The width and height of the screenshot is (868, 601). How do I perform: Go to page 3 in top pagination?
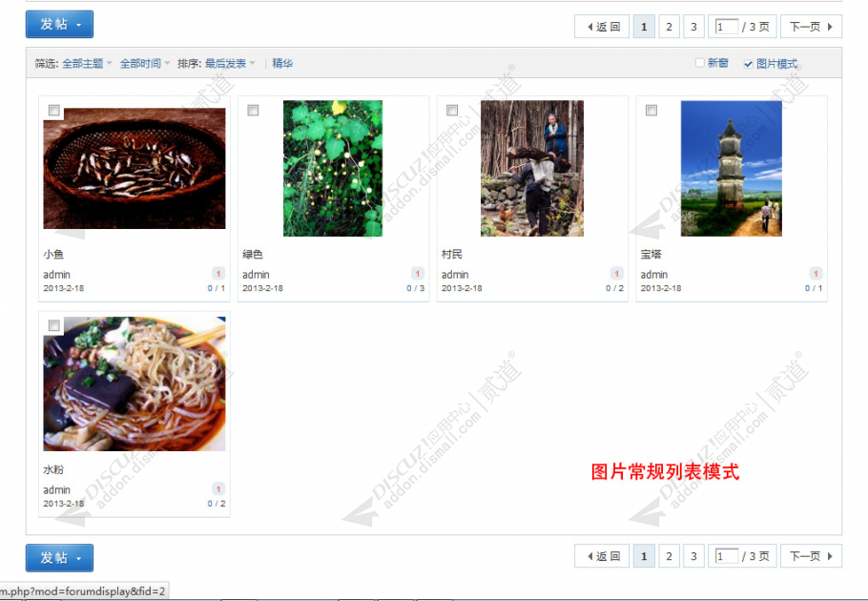click(x=693, y=27)
